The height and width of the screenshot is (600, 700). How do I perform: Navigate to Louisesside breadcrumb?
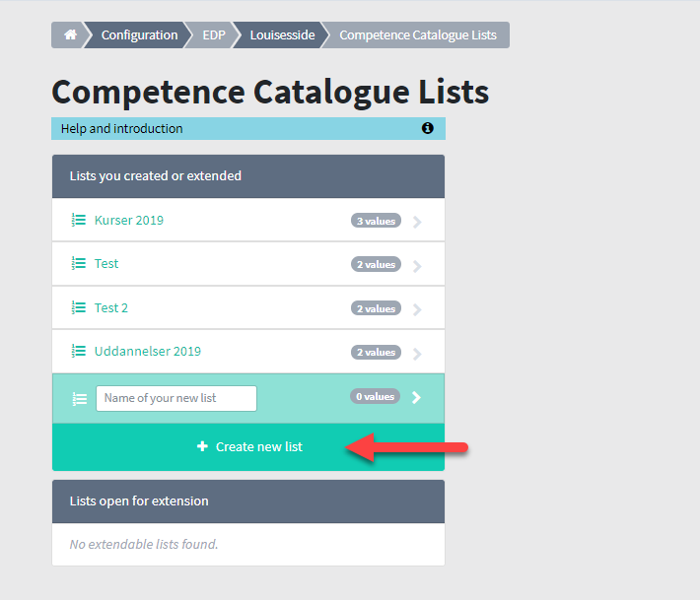[282, 34]
